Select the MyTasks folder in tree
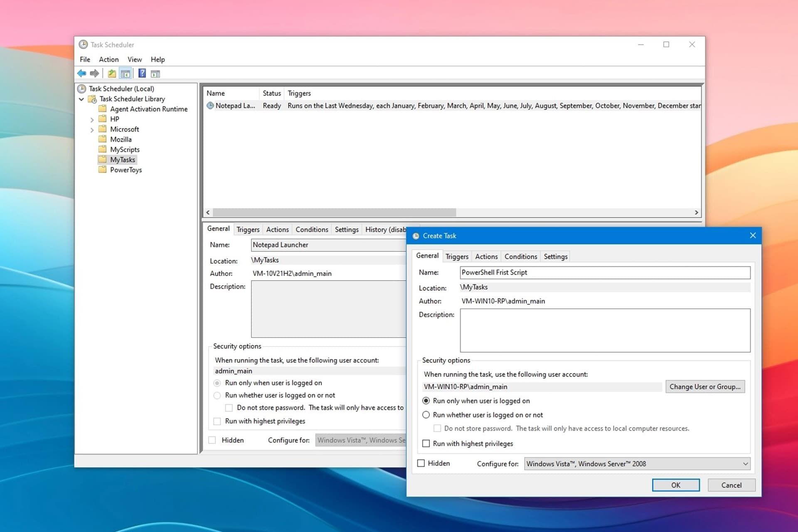Screen dimensions: 798x532 (x=123, y=160)
